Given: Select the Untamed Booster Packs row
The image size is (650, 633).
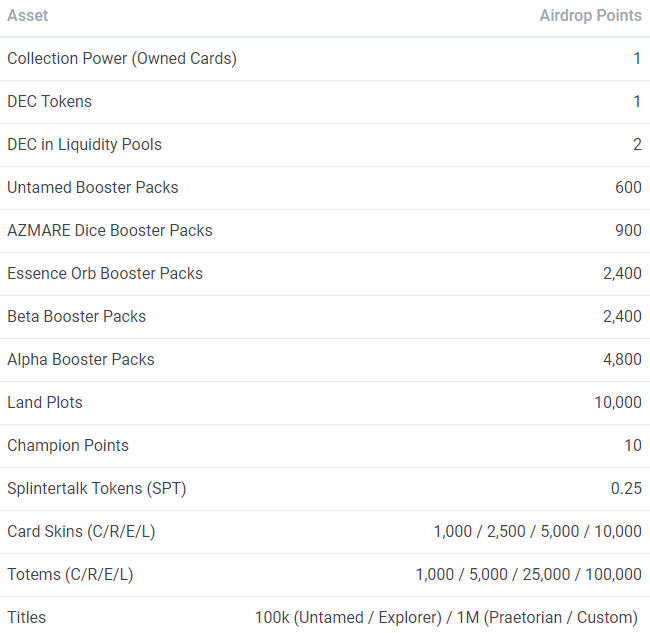Looking at the screenshot, I should (325, 188).
